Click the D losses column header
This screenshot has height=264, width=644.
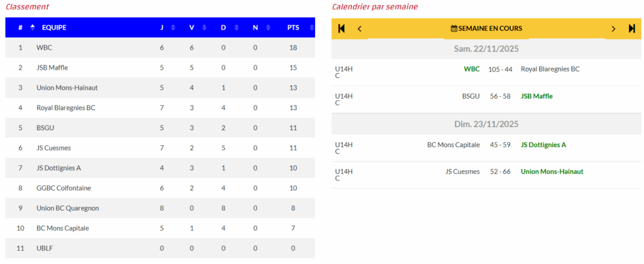point(223,28)
